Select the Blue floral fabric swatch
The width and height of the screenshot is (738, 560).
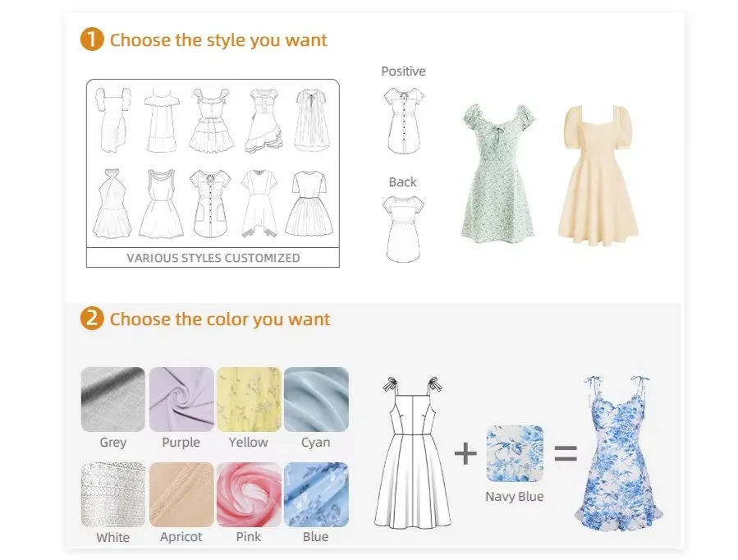point(316,494)
